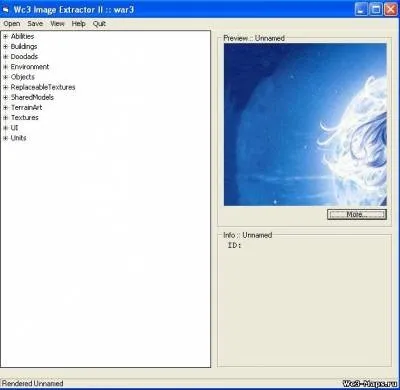Screen dimensions: 400x390
Task: Select the Buildings folder label
Action: (24, 46)
